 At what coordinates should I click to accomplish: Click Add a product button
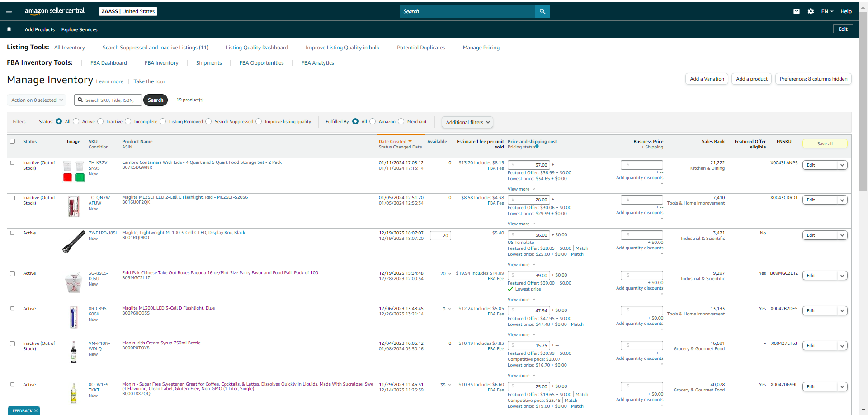click(x=752, y=79)
